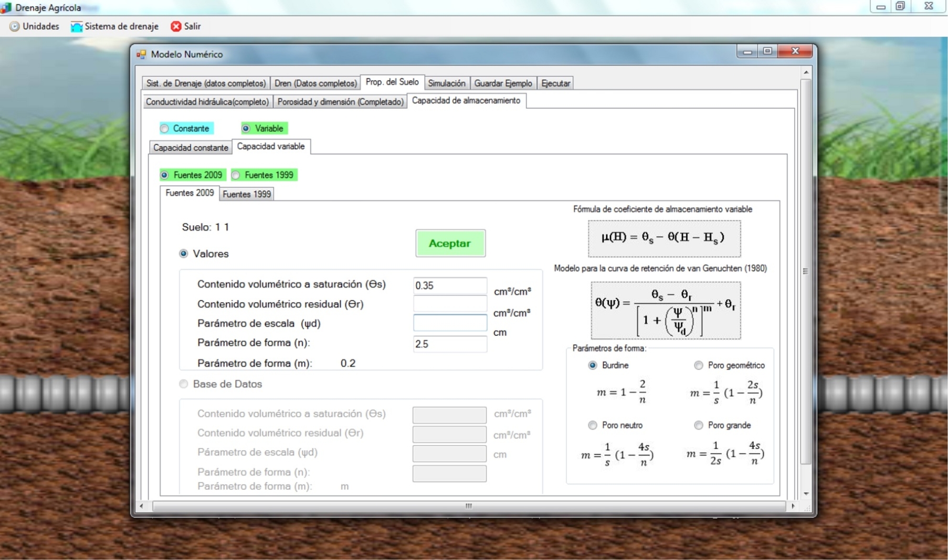Image resolution: width=948 pixels, height=560 pixels.
Task: Click the vertical scrollbar down arrow
Action: tap(806, 493)
